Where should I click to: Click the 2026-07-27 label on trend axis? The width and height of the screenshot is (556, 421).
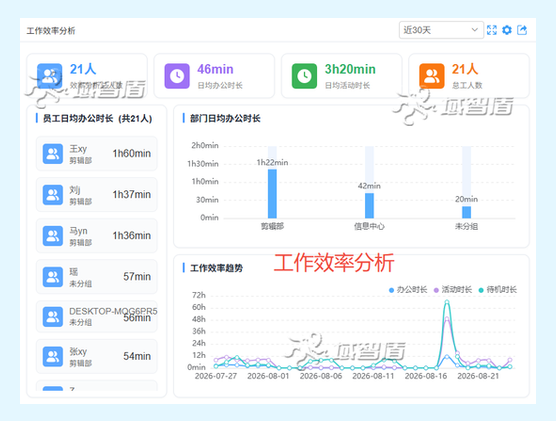[x=216, y=376]
